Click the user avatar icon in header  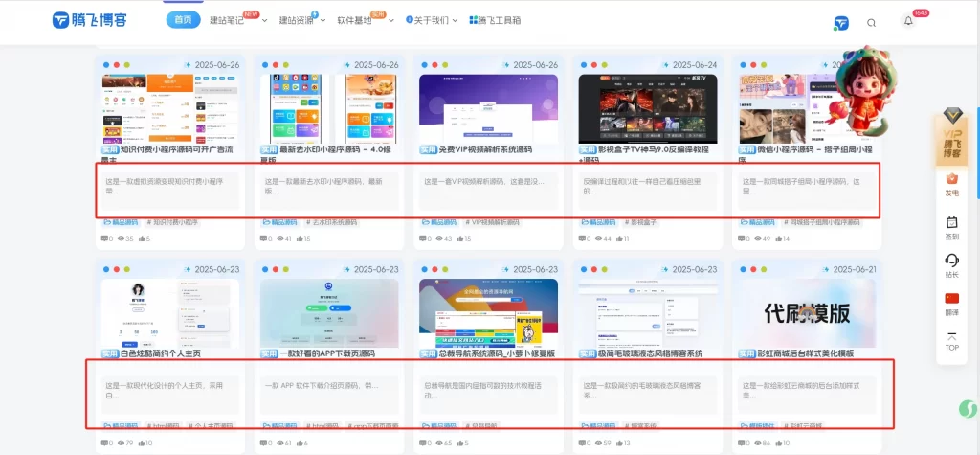841,23
